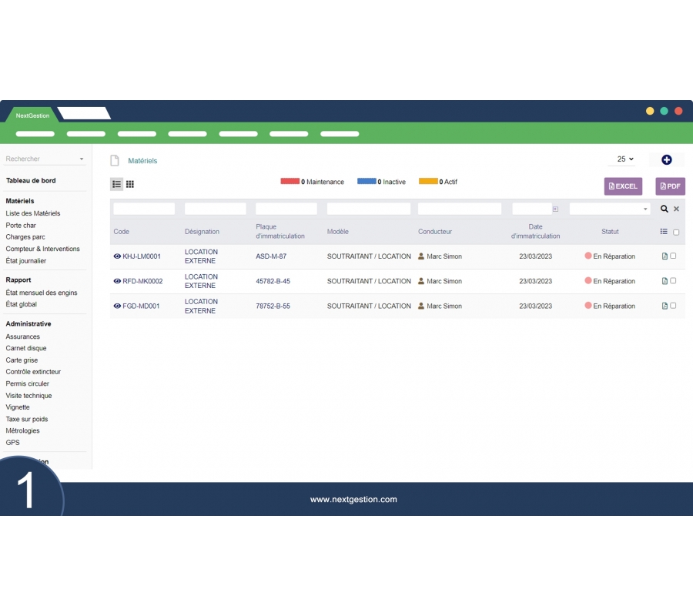Expand the Rechercher sidebar dropdown
Image resolution: width=693 pixels, height=616 pixels.
pos(82,159)
